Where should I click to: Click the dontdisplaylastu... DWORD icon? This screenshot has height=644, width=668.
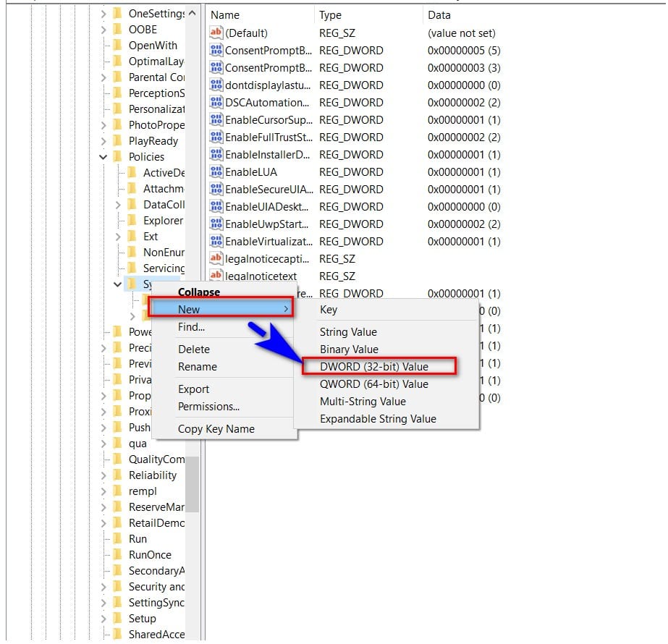pos(216,85)
